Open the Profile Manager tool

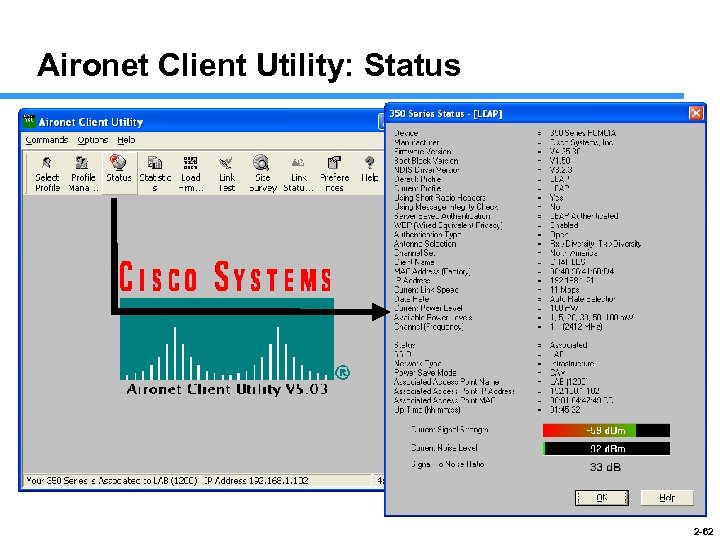(83, 174)
